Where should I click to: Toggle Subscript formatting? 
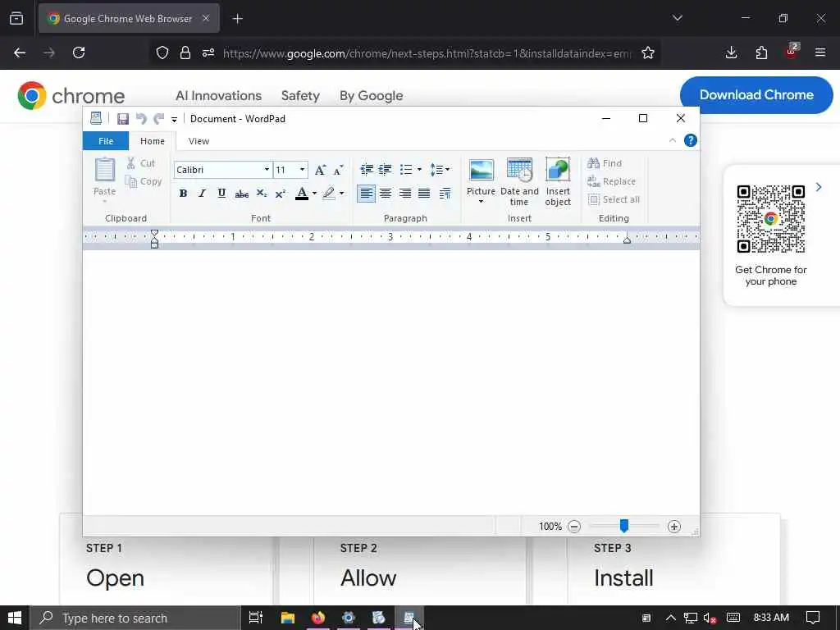[262, 194]
